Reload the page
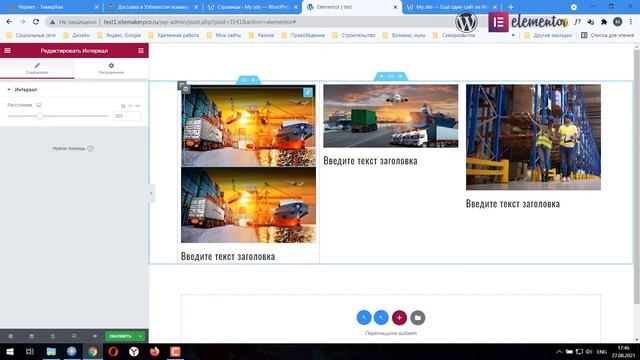The width and height of the screenshot is (640, 360). 36,22
